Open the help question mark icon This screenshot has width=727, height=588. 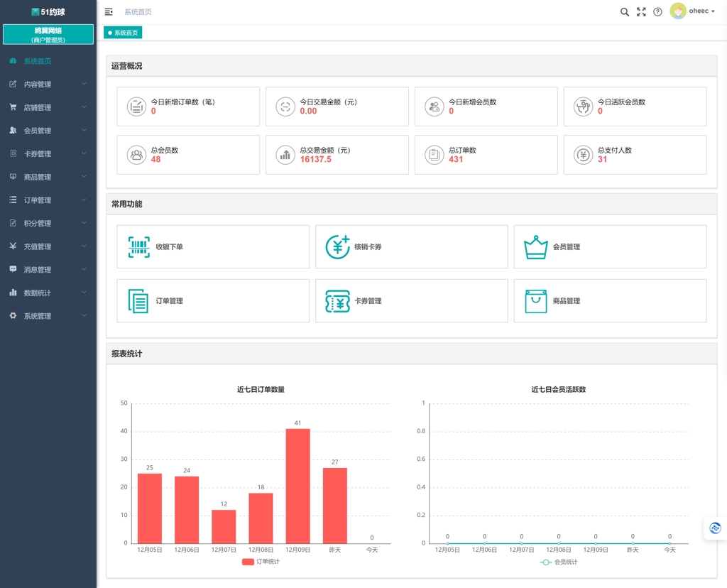657,12
